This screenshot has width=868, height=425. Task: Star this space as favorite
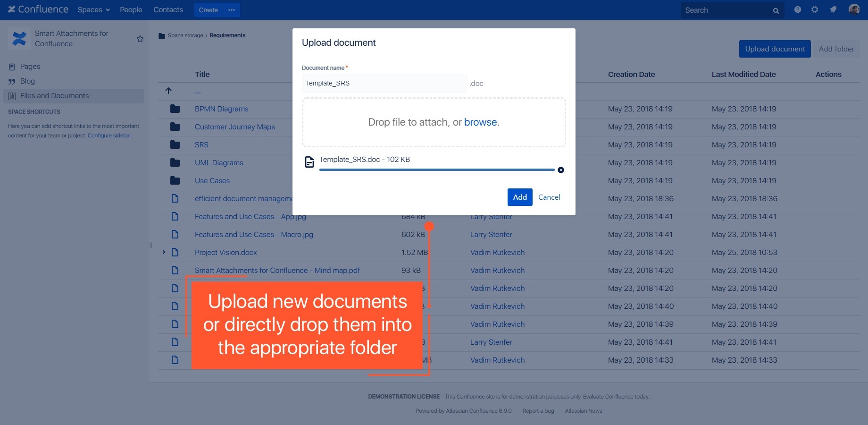(140, 39)
